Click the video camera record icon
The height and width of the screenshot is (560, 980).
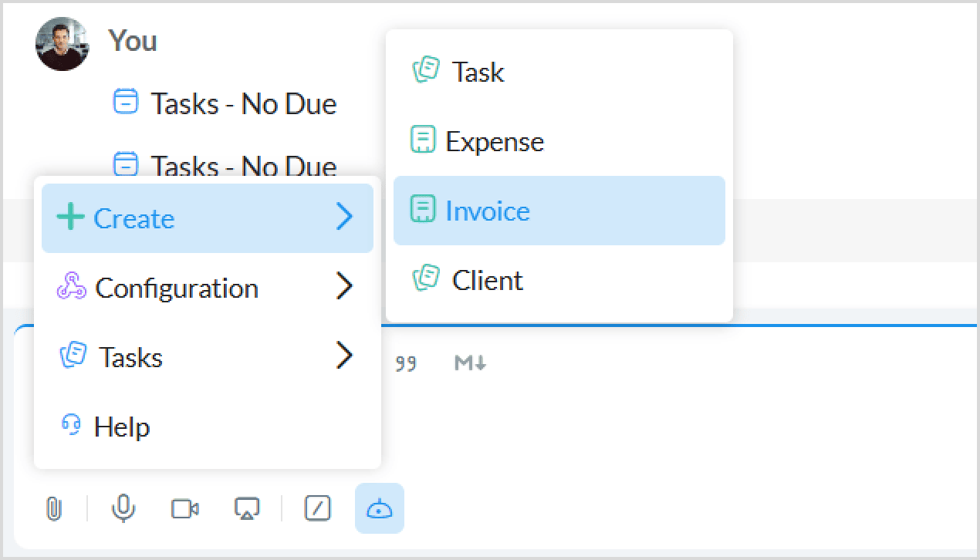coord(185,509)
